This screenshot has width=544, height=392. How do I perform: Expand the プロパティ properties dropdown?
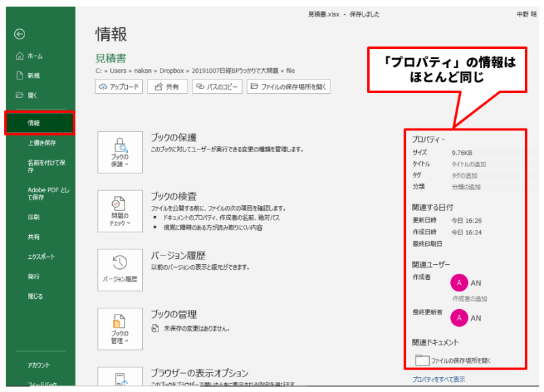point(428,139)
